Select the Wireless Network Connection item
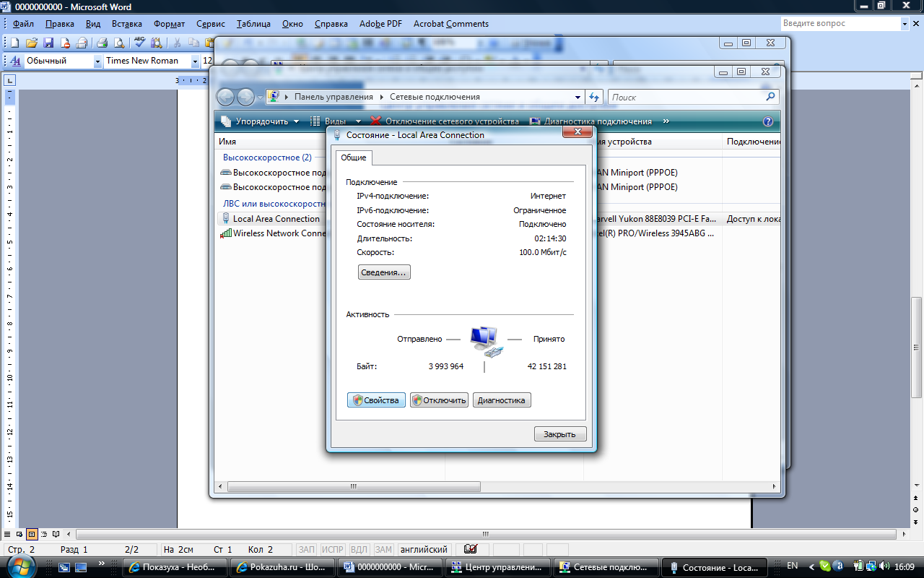 click(x=274, y=233)
